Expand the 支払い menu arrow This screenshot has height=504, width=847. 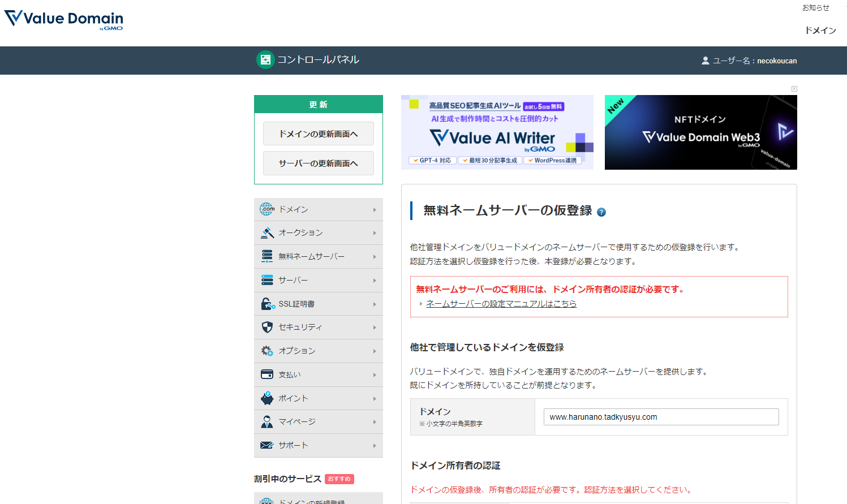point(375,375)
